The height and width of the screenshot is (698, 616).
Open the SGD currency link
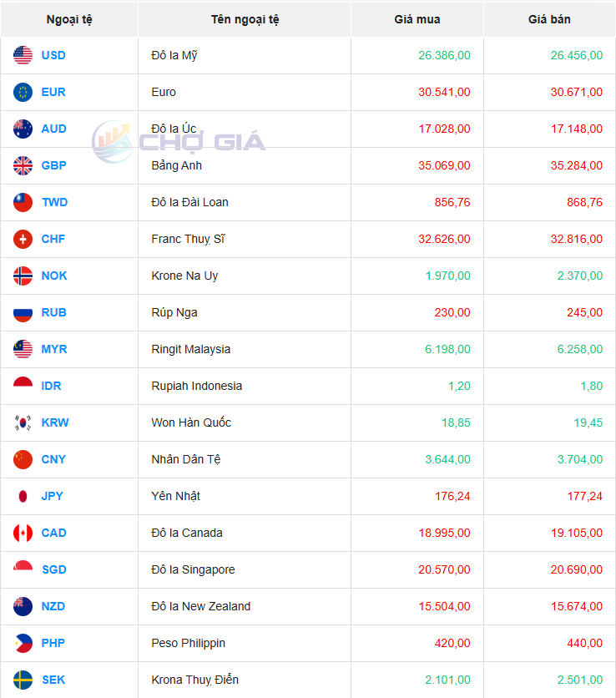pyautogui.click(x=53, y=570)
